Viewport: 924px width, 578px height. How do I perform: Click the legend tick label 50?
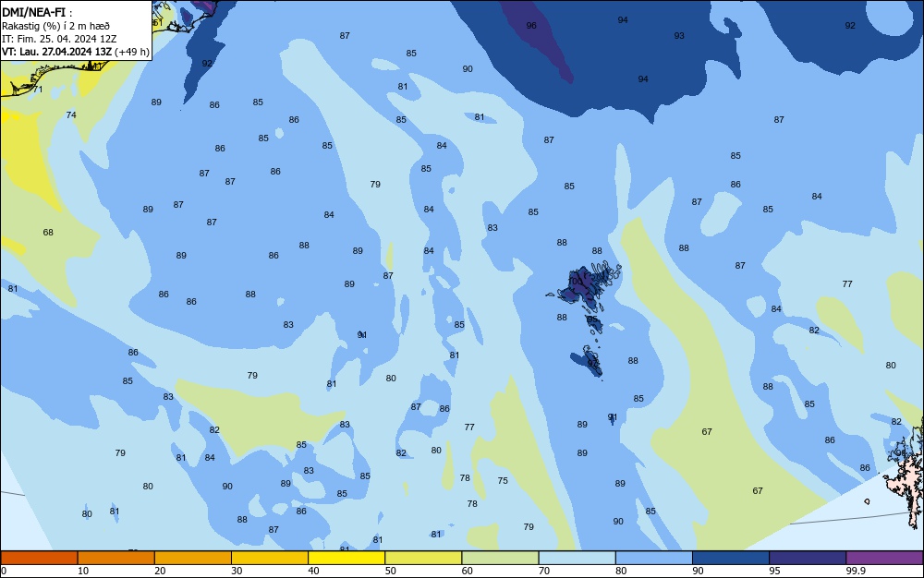391,571
